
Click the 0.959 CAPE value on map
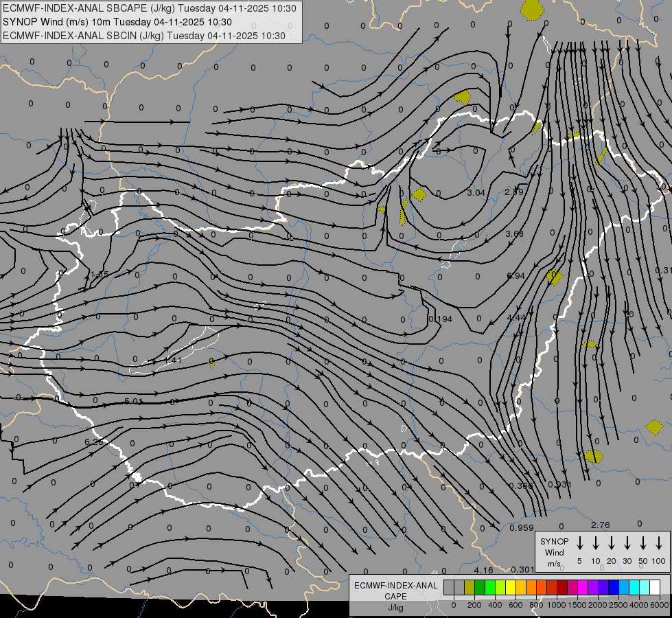(522, 528)
